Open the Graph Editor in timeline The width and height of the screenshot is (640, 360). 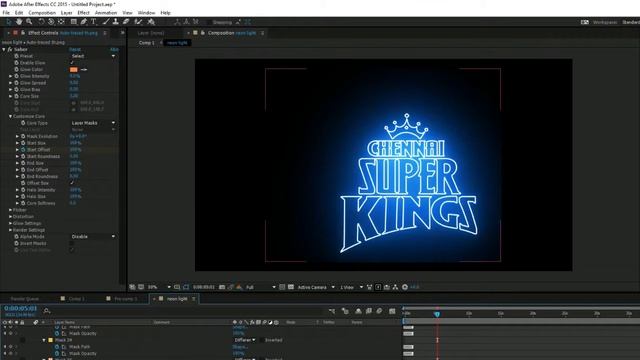tap(392, 311)
